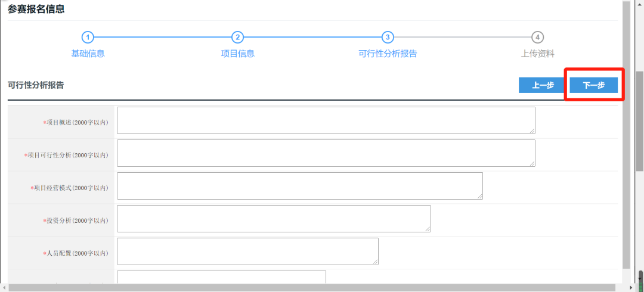The image size is (644, 292).
Task: Focus the 项目经营模式 text area
Action: pos(299,186)
